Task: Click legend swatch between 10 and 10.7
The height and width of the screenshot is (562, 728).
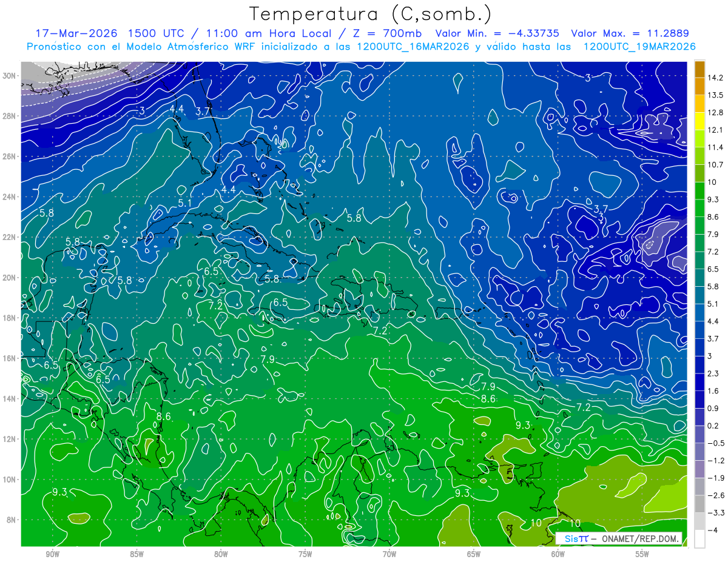Action: coord(699,173)
